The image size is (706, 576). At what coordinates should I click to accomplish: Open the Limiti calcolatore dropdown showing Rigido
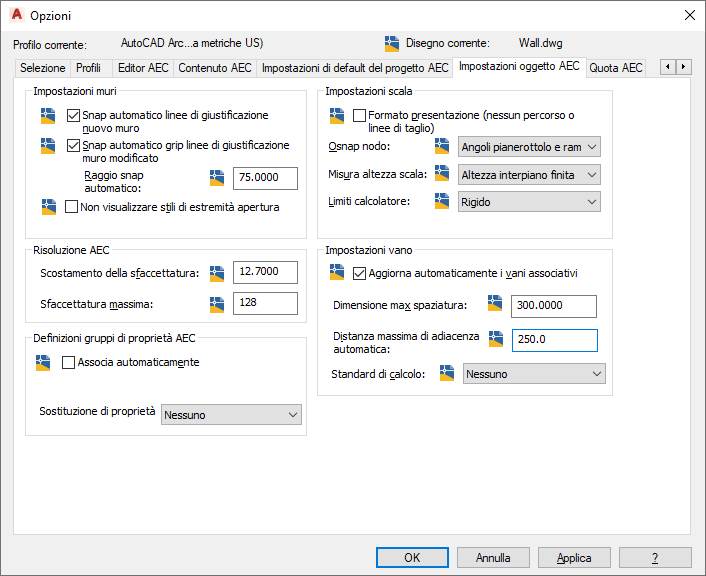click(529, 202)
